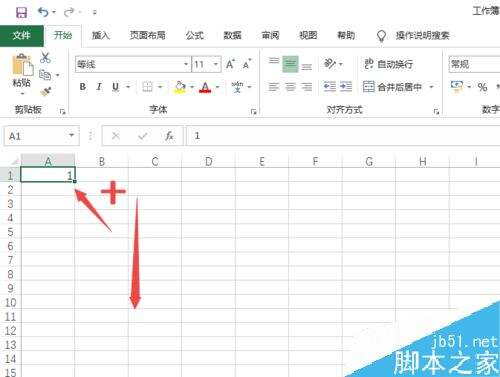Toggle underline formatting
500x377 pixels.
point(115,87)
